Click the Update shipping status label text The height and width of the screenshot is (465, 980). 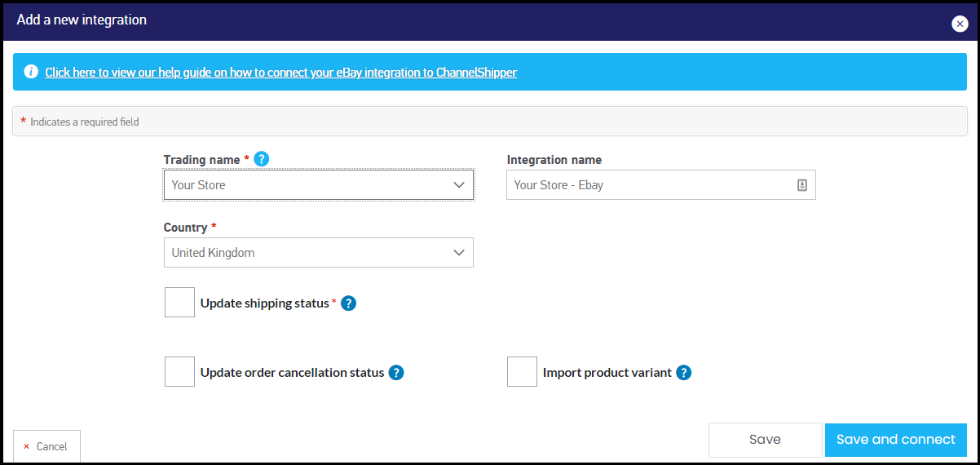tap(265, 303)
